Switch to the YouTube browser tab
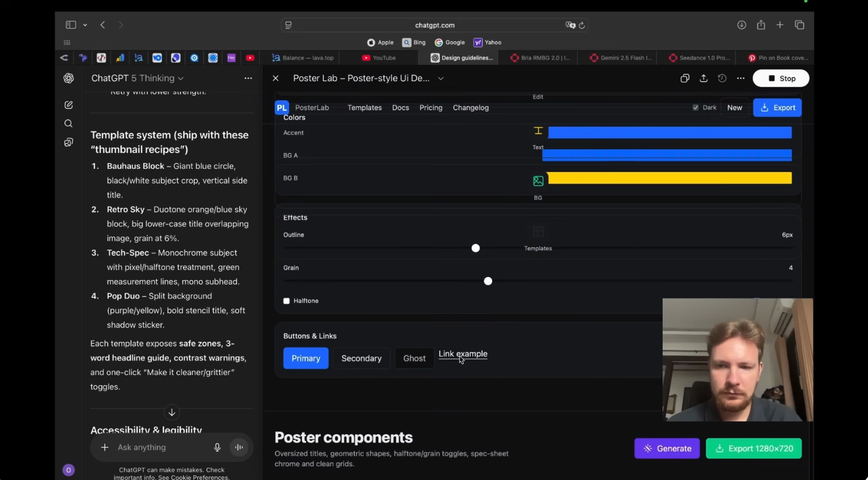The image size is (868, 480). tap(379, 58)
